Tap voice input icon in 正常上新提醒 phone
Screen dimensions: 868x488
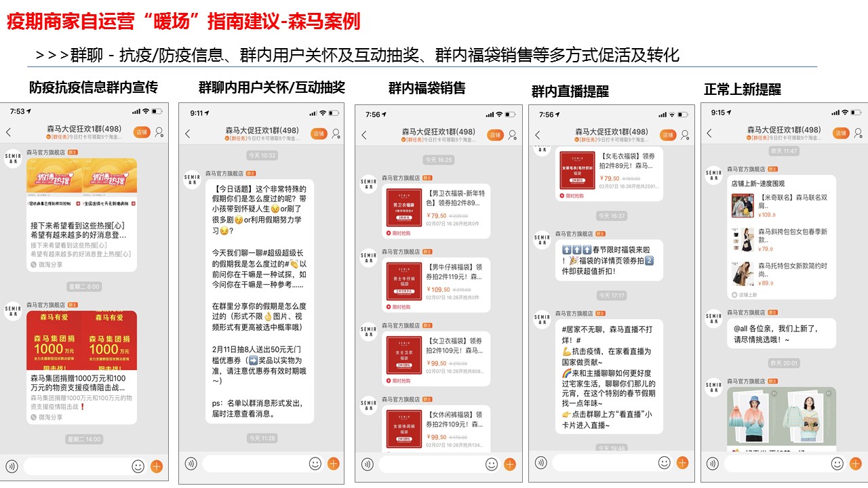click(x=713, y=464)
